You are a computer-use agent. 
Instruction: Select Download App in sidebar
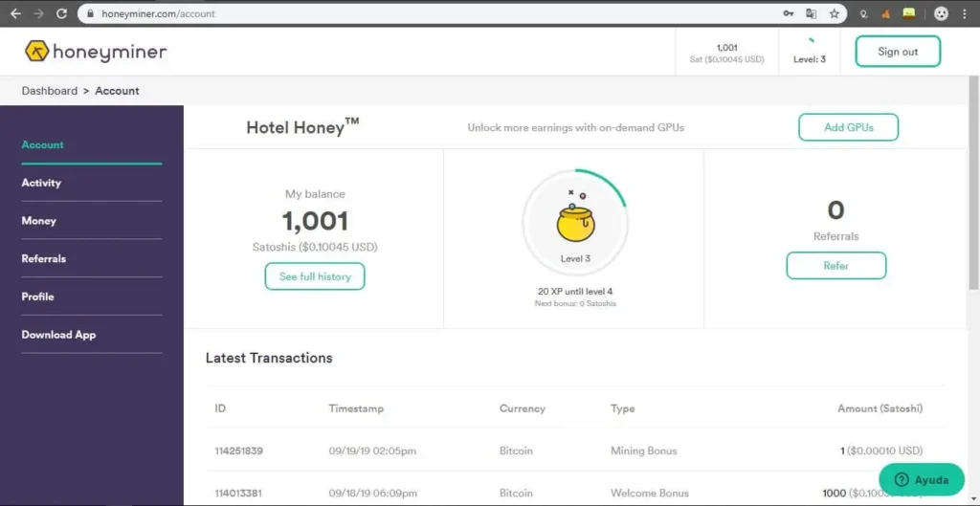[x=58, y=335]
